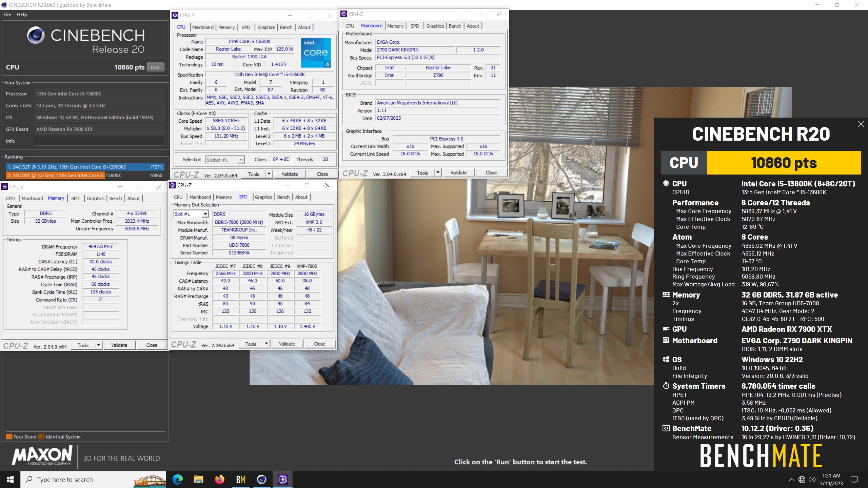Click the CPU-Z icon on the SPD window title bar
868x488 pixels.
click(172, 185)
